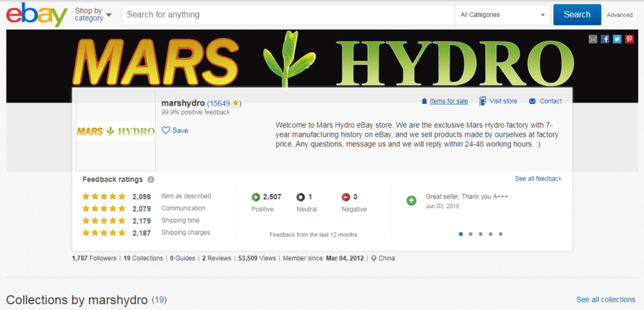Open All Categories dropdown

tap(503, 15)
